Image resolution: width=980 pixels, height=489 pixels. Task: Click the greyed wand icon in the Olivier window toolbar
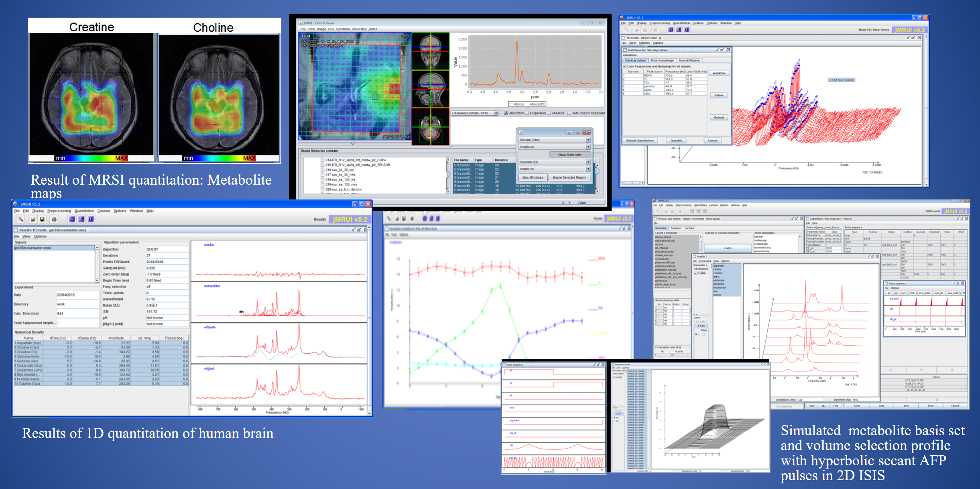click(626, 30)
